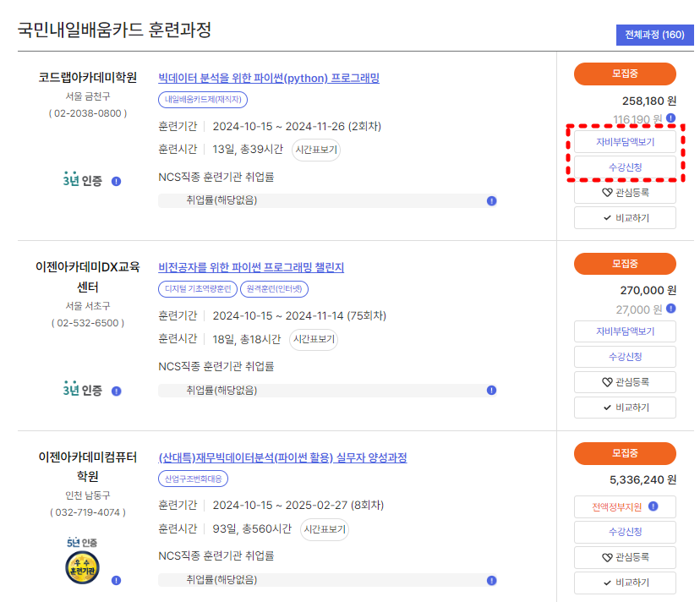Open 비전공자를 위한 파이썬 프로그래밍 챌린지 link
Image resolution: width=700 pixels, height=602 pixels.
coord(251,267)
